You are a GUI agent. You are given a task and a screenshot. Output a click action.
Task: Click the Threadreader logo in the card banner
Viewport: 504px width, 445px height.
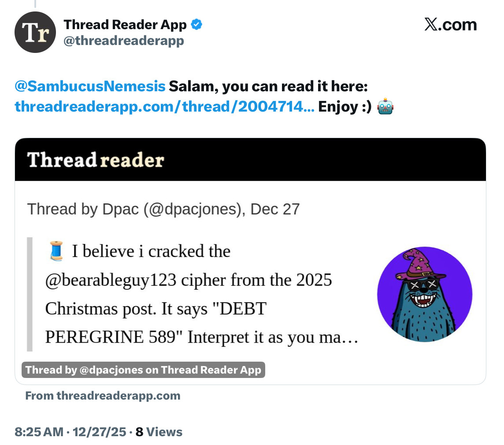pyautogui.click(x=96, y=160)
